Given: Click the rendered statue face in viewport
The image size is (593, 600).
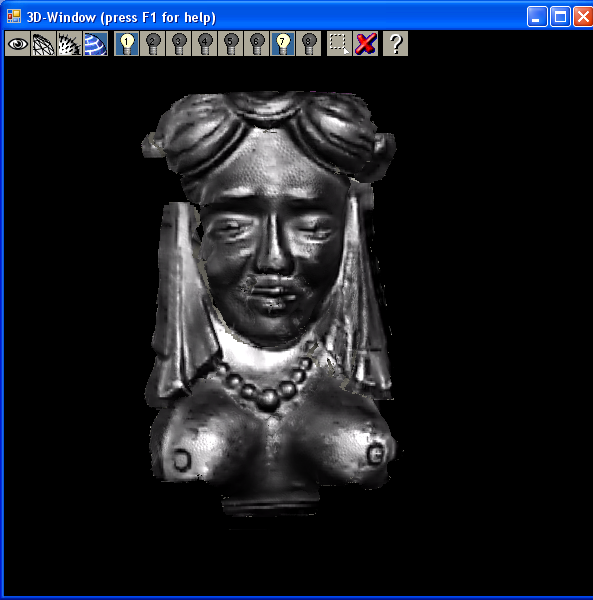Looking at the screenshot, I should 272,264.
